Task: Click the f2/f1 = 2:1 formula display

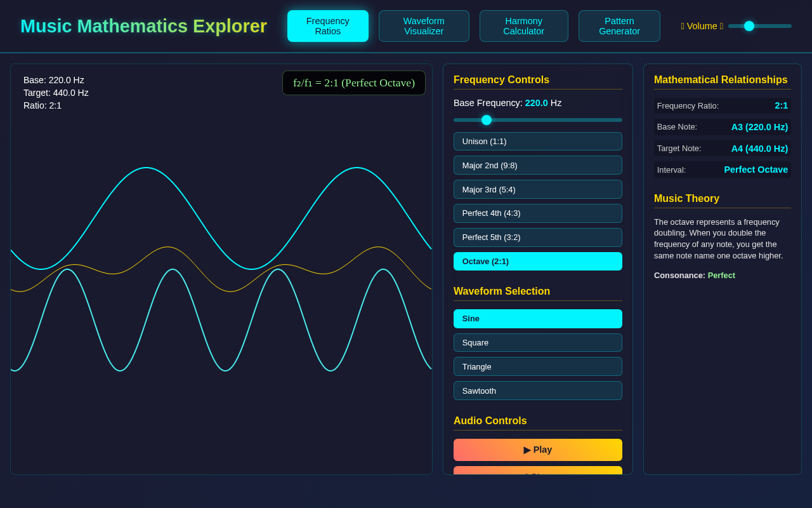Action: pyautogui.click(x=353, y=83)
